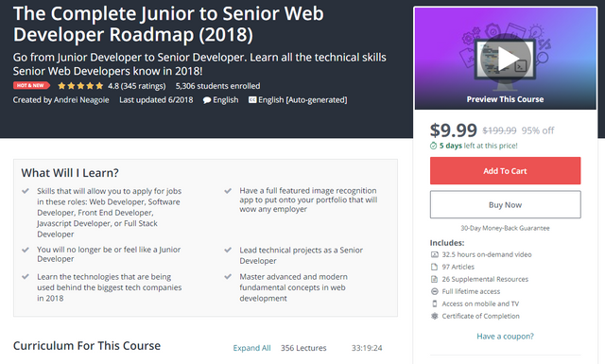Play the course preview video

coord(505,59)
